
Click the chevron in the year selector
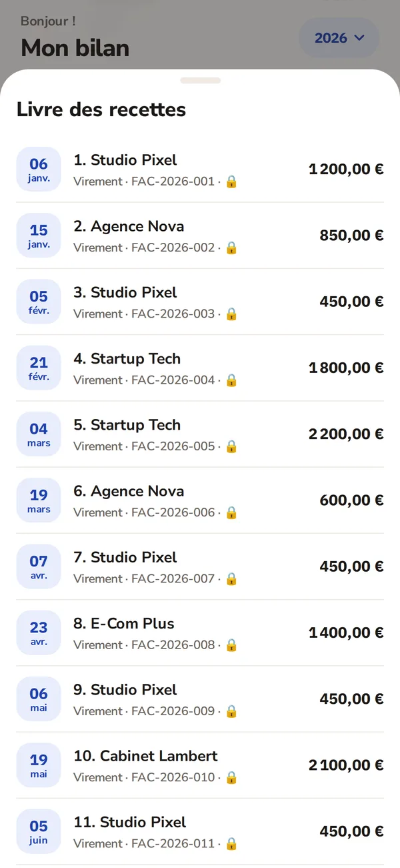tap(359, 38)
